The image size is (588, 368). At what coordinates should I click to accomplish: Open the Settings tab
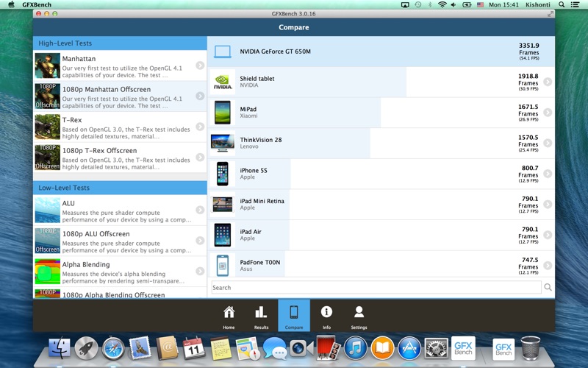(359, 316)
